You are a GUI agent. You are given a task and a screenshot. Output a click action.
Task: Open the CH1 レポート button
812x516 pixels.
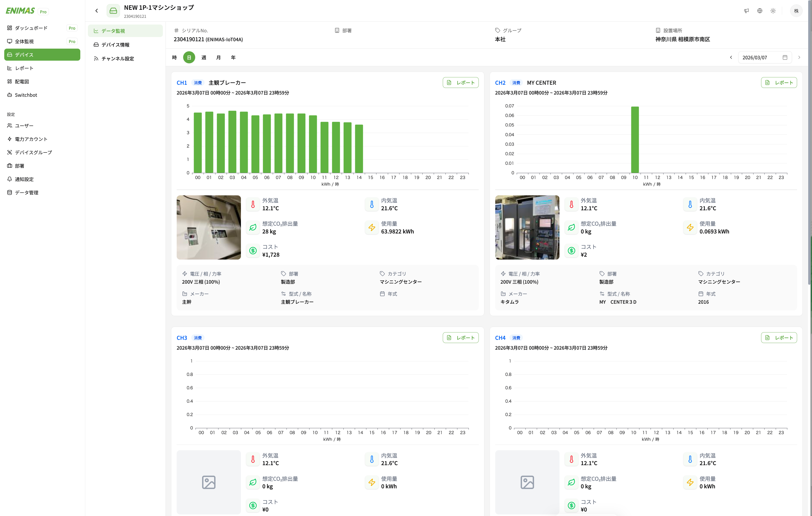coord(460,83)
